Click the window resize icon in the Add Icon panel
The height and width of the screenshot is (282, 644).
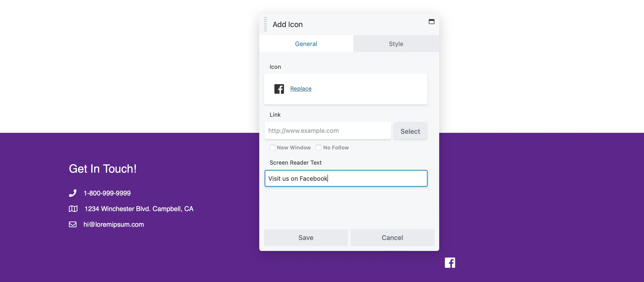coord(431,22)
